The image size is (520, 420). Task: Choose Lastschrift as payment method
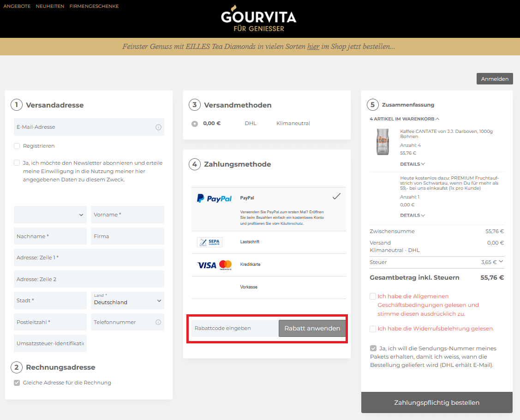[269, 242]
